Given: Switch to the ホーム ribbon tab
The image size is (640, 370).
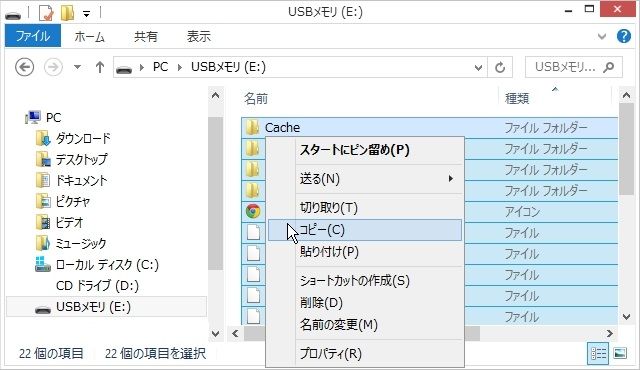Looking at the screenshot, I should [x=89, y=37].
